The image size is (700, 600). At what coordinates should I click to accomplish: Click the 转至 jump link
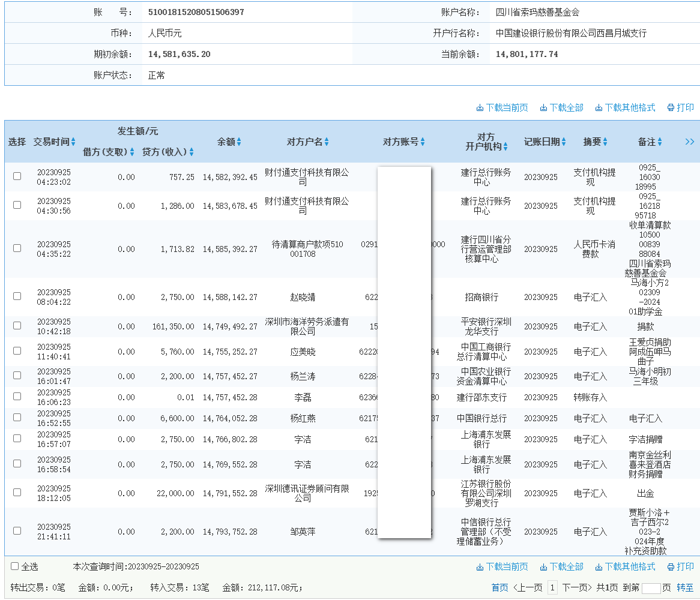685,588
